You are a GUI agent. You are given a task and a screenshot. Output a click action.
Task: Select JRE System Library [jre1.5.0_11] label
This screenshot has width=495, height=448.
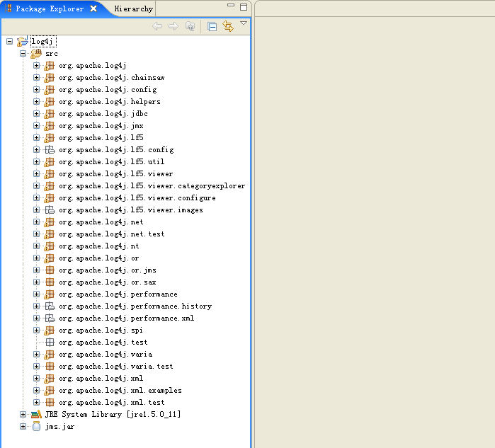pos(113,414)
